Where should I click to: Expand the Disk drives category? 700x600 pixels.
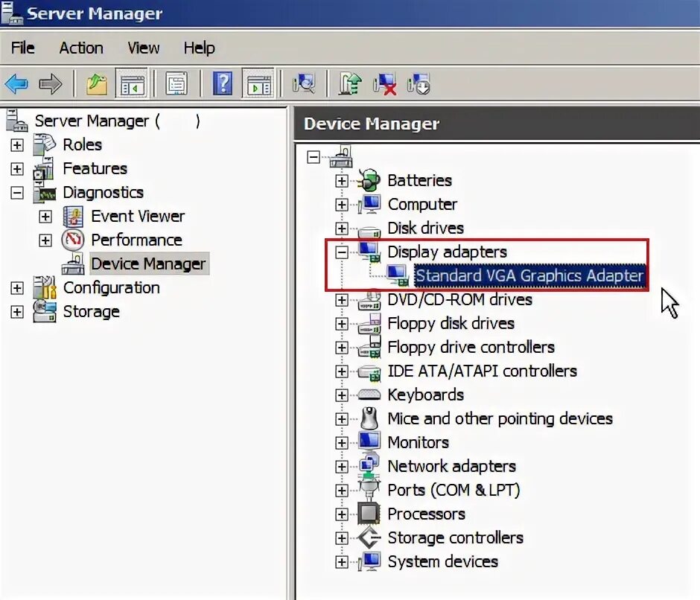(342, 229)
